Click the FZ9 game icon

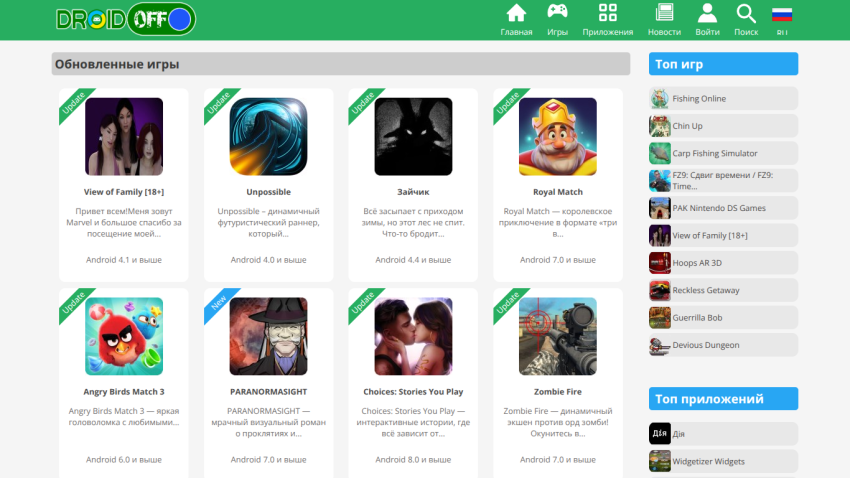click(x=660, y=180)
